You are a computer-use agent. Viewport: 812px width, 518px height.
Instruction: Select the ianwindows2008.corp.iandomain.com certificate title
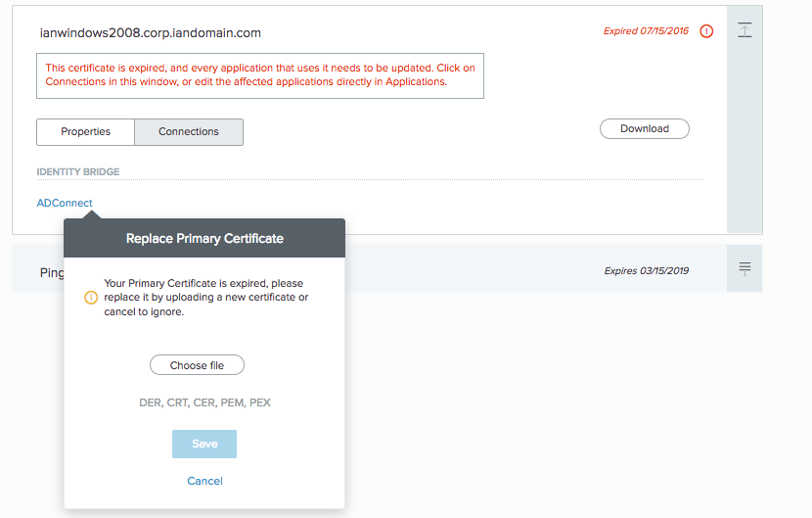pyautogui.click(x=150, y=32)
